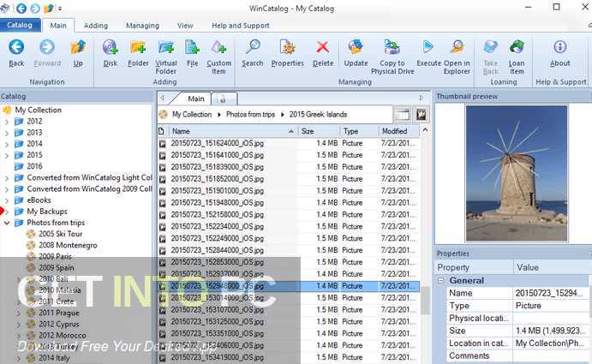The width and height of the screenshot is (592, 364).
Task: Select the Main ribbon tab
Action: (x=58, y=26)
